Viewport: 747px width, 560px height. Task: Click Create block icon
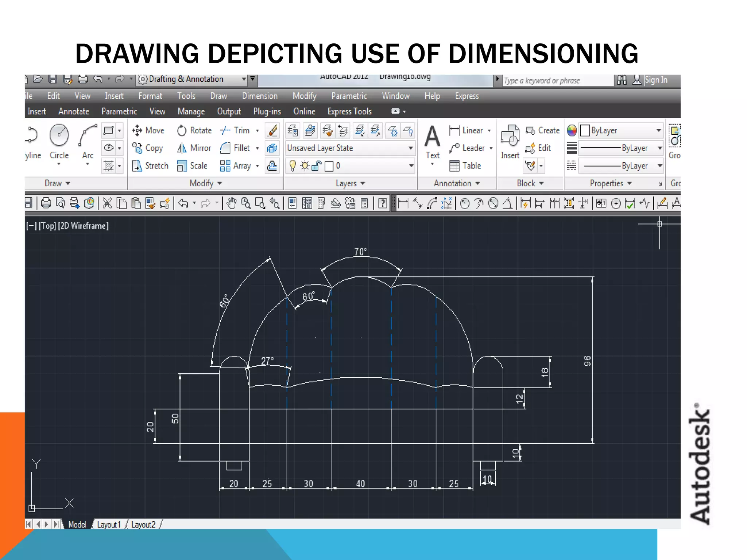click(542, 130)
